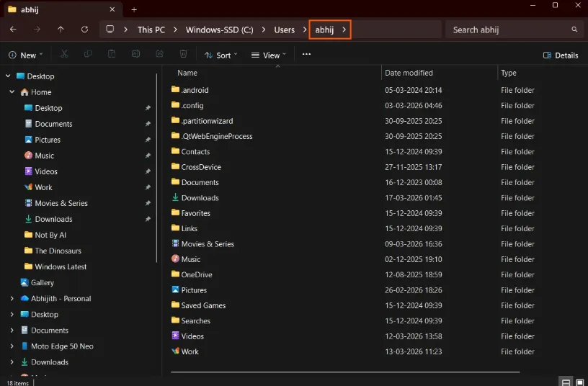Unpin Work folder using its pin icon
This screenshot has width=588, height=386.
coord(148,187)
